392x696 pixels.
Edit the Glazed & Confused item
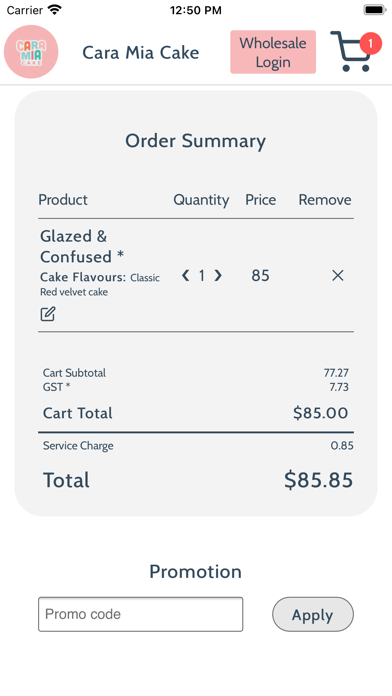pyautogui.click(x=48, y=314)
